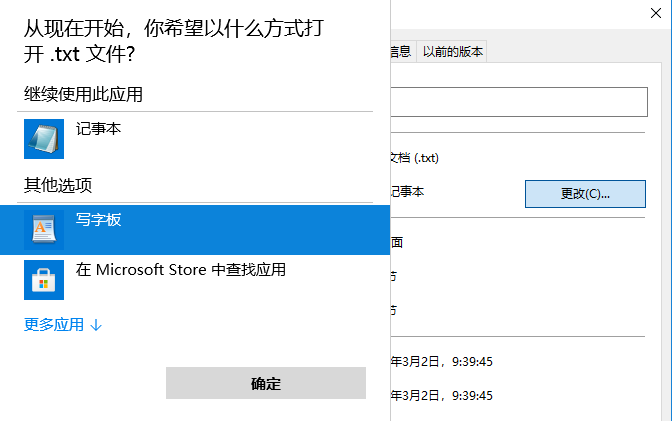
Task: Click the file name text field
Action: [520, 102]
